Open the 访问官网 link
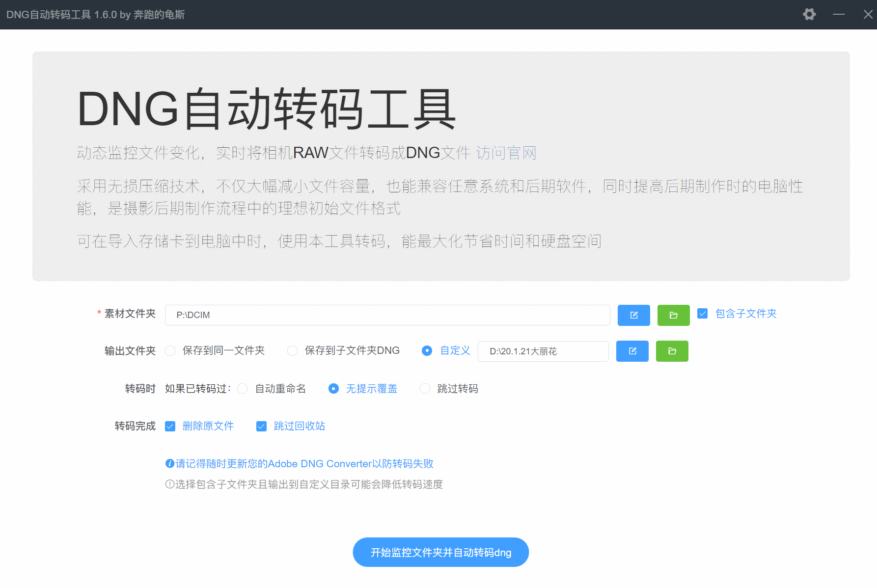877x588 pixels. point(506,153)
